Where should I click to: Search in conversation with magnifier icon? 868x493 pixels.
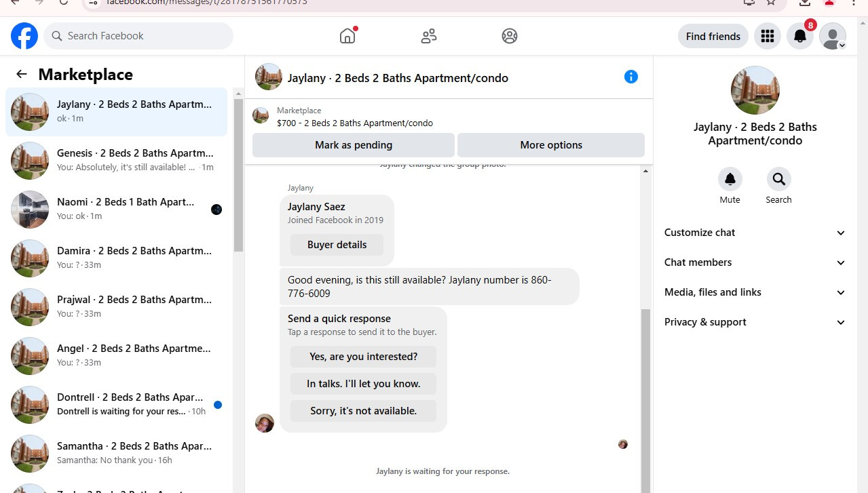click(778, 179)
